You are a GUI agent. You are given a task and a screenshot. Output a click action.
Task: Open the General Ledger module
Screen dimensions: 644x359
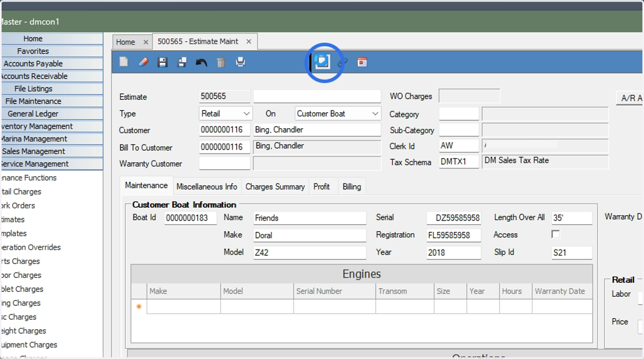pyautogui.click(x=52, y=114)
